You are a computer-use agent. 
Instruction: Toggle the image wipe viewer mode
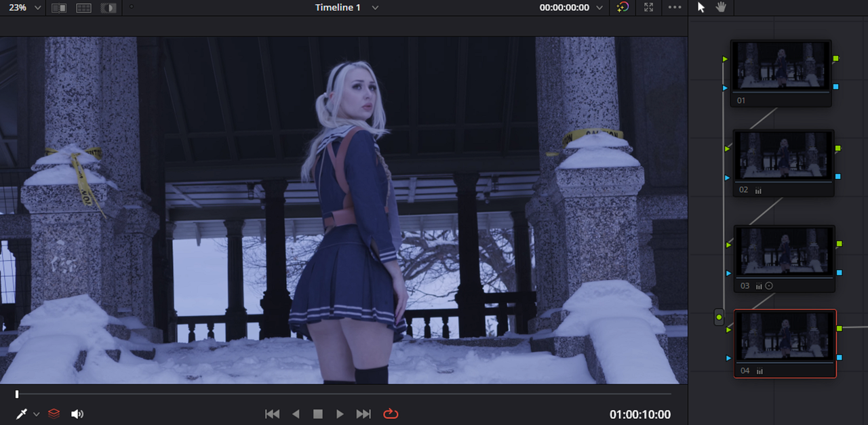pyautogui.click(x=59, y=7)
